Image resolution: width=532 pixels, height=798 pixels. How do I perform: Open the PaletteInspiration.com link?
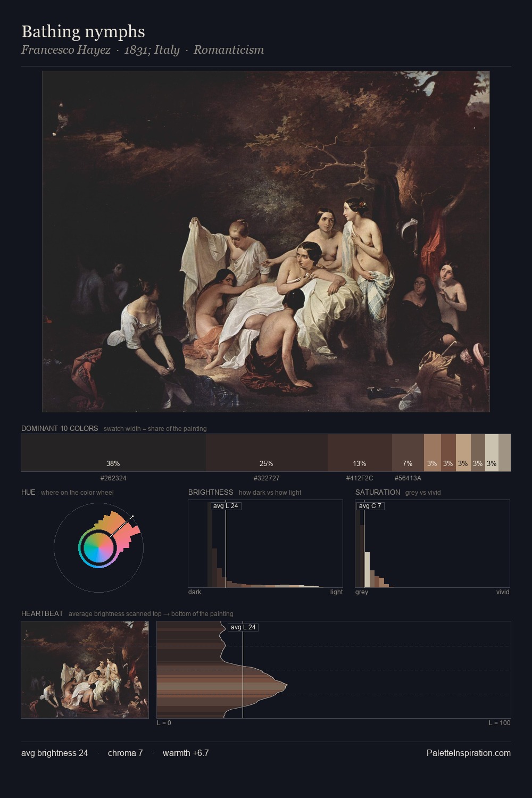[x=469, y=753]
